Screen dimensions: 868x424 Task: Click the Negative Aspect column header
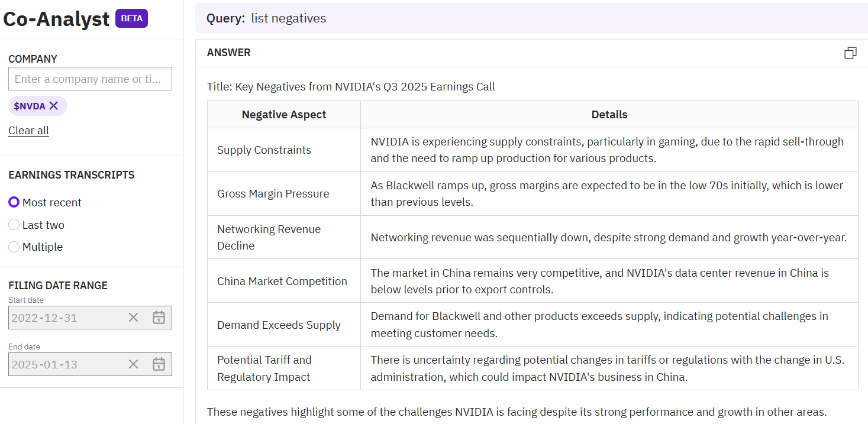point(283,115)
